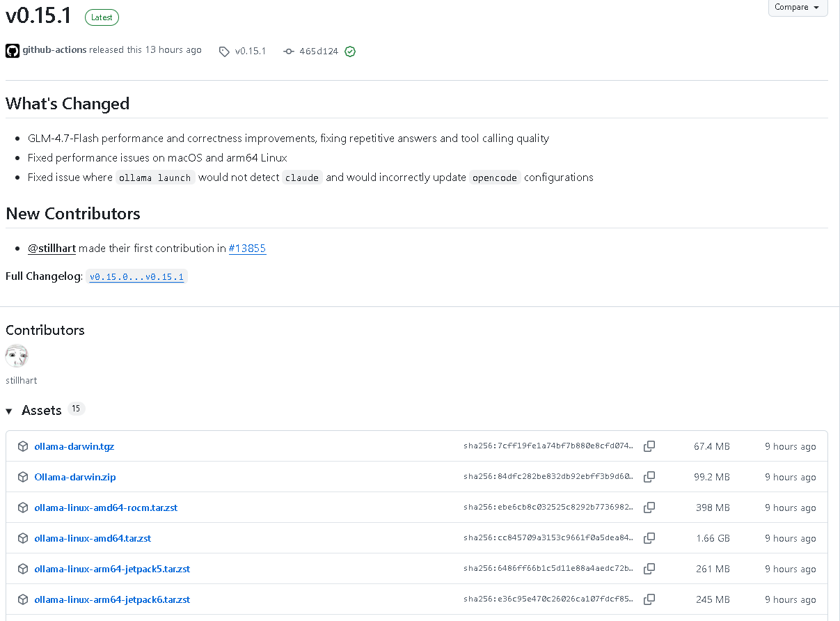
Task: Open github-actions user link
Action: (x=54, y=50)
